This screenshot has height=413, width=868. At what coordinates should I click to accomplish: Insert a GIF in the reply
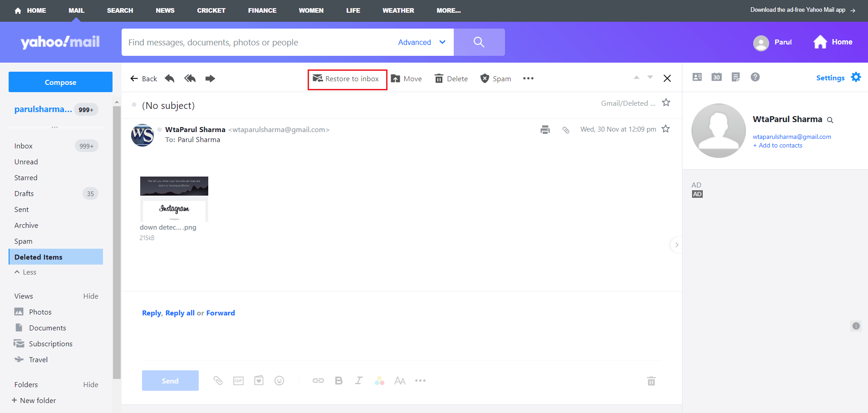(x=238, y=381)
